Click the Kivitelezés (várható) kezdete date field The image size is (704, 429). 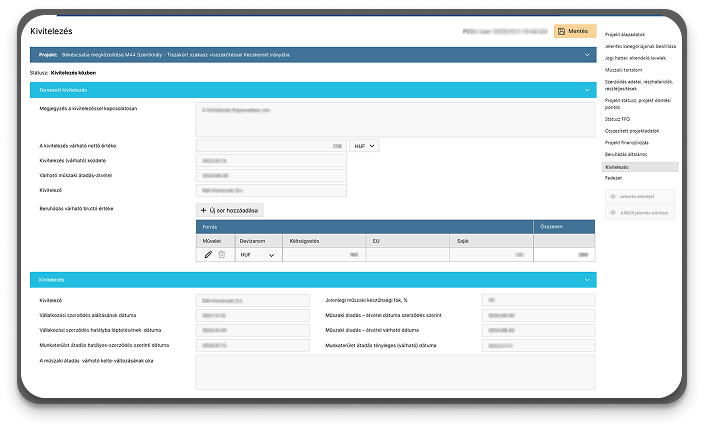271,160
